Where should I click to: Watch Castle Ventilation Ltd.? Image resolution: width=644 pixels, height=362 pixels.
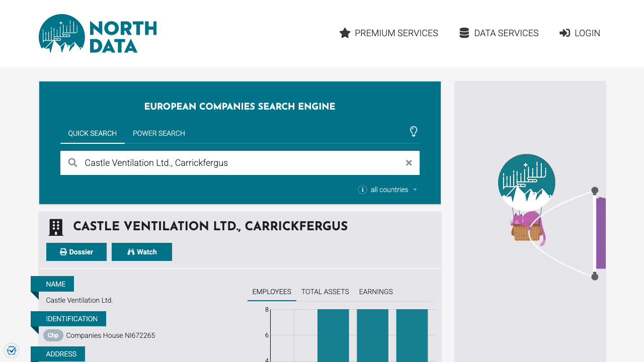tap(141, 251)
